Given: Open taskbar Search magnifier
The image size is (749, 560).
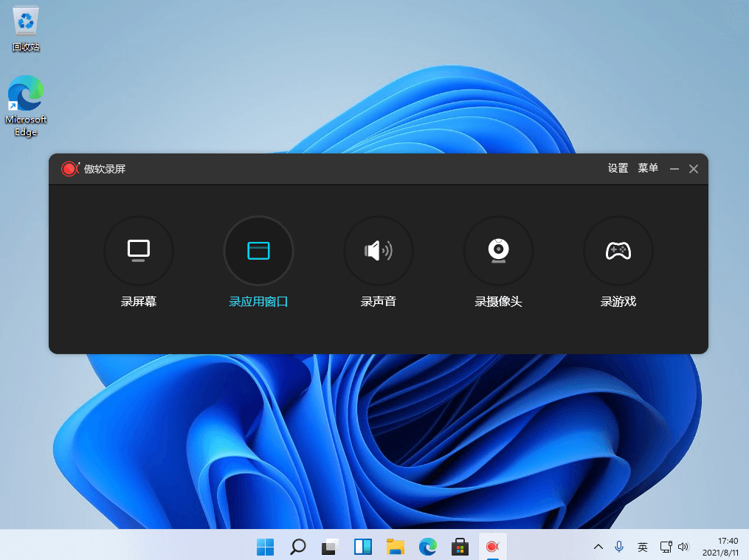Looking at the screenshot, I should point(297,547).
